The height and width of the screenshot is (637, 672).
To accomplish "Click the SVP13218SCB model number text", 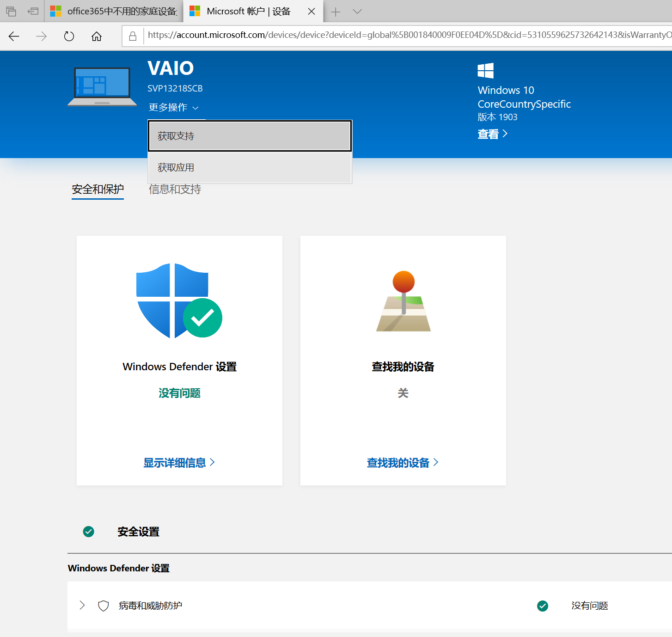I will tap(175, 88).
